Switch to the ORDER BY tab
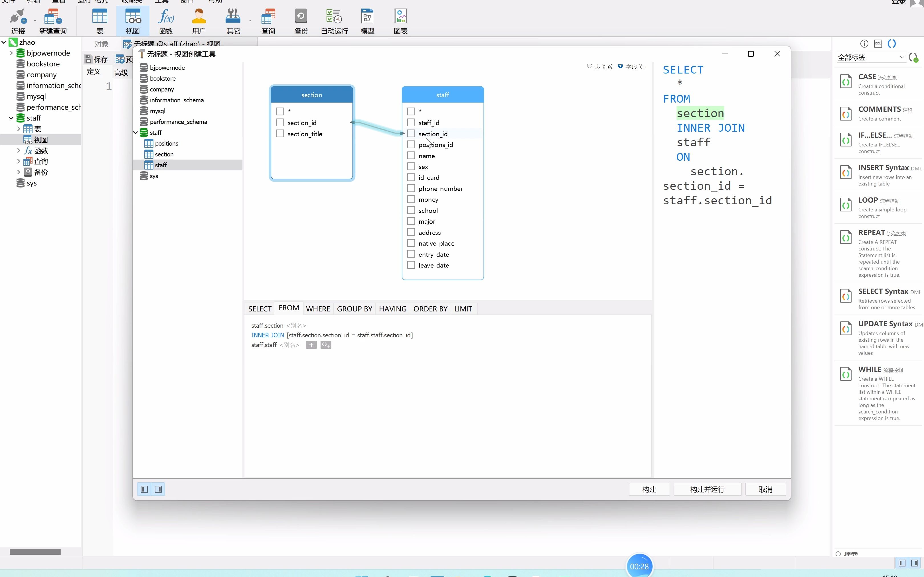The height and width of the screenshot is (577, 924). [430, 309]
